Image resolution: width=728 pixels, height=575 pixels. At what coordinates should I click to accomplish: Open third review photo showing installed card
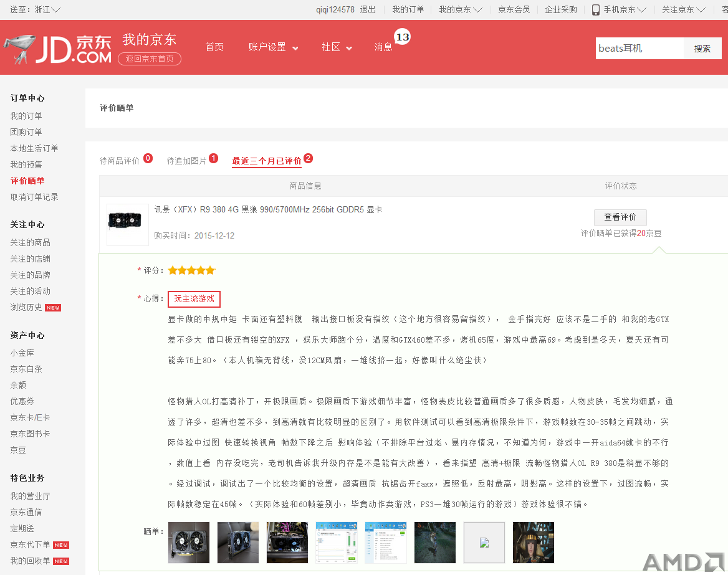(x=287, y=543)
